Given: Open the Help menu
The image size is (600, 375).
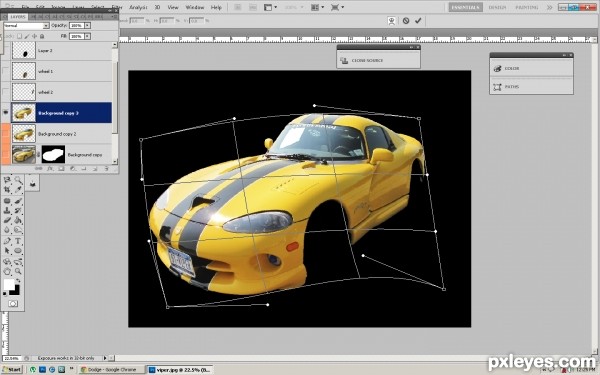Looking at the screenshot, I should pos(216,7).
